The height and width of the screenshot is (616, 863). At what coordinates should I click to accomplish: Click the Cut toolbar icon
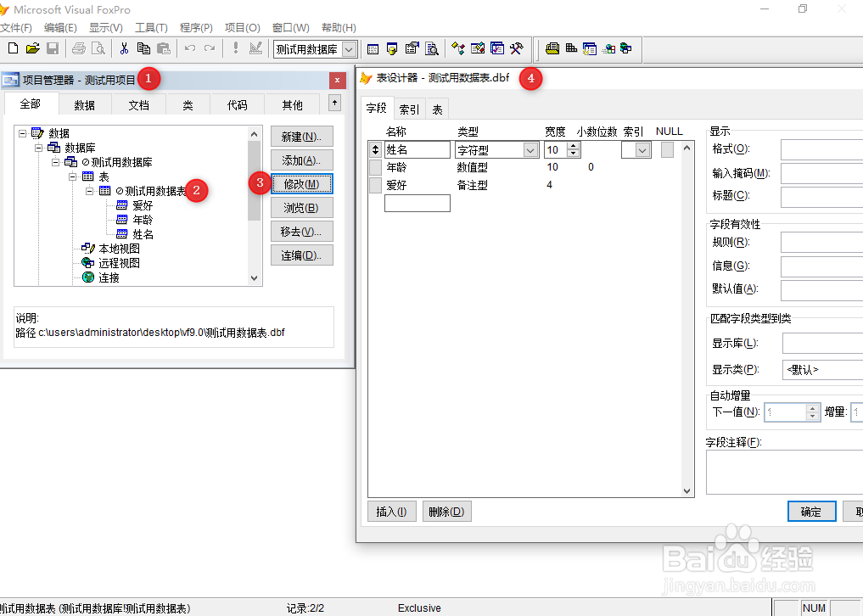[x=124, y=48]
